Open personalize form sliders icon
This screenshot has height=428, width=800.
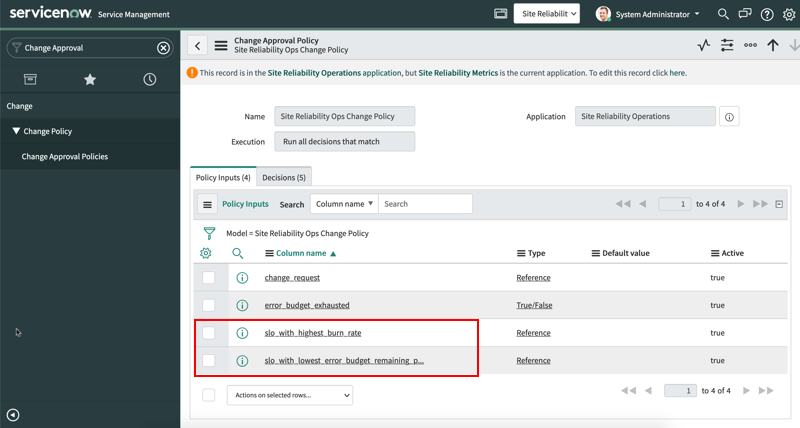727,45
